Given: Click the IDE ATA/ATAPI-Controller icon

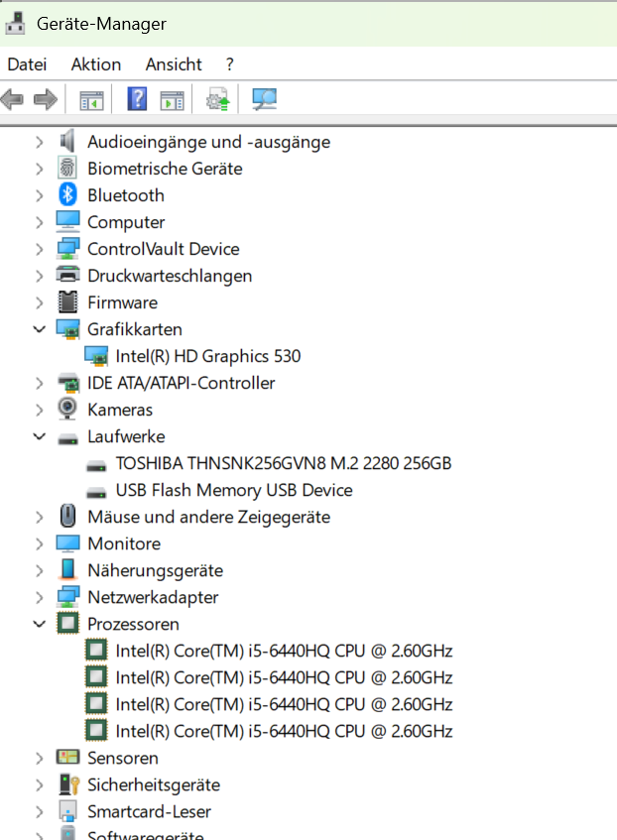Looking at the screenshot, I should pos(68,383).
